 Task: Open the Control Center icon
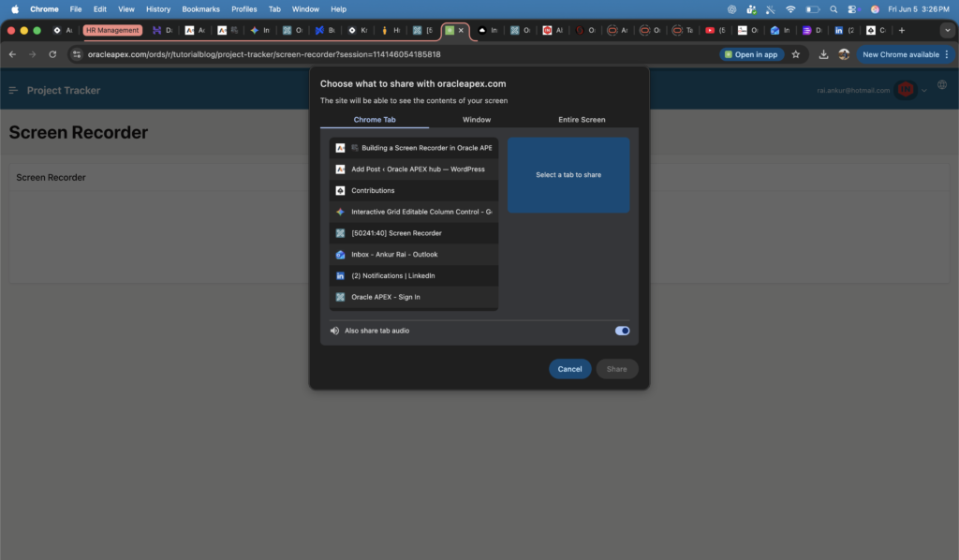tap(853, 9)
